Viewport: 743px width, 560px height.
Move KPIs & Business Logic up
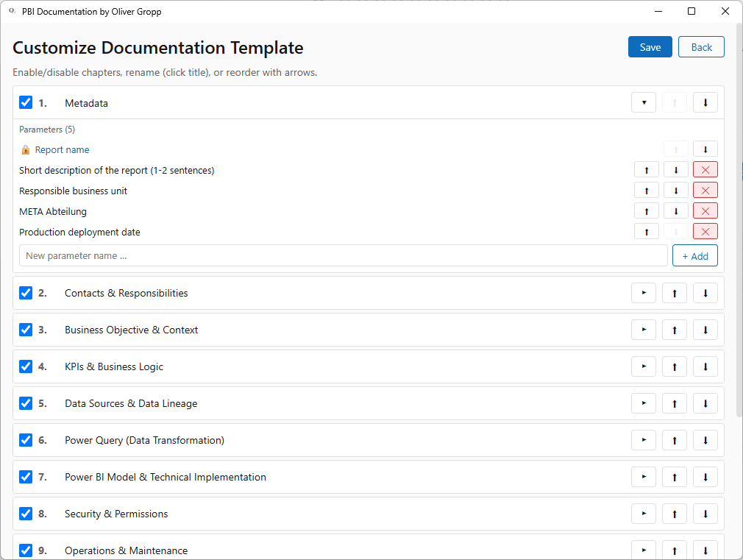(x=675, y=366)
